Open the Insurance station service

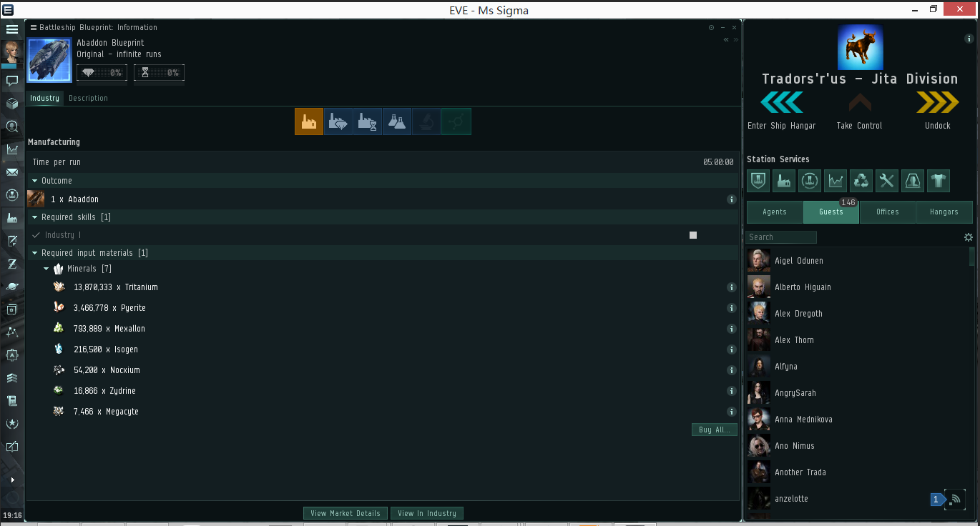click(x=758, y=181)
